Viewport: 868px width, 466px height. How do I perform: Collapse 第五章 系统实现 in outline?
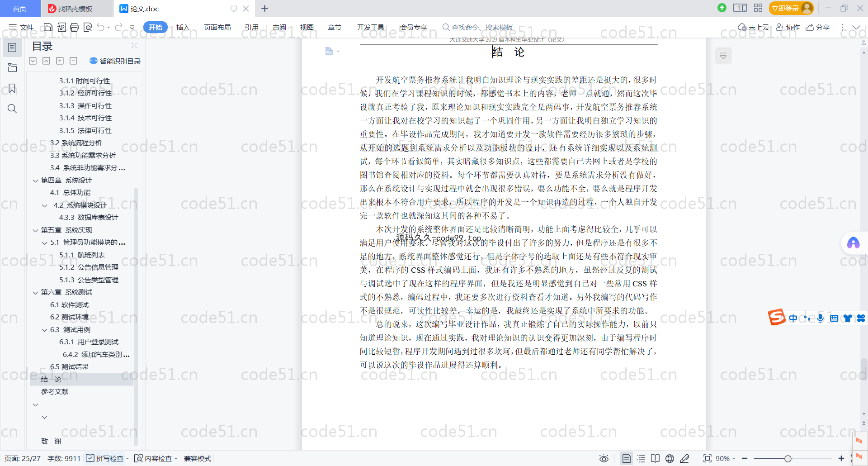point(35,230)
